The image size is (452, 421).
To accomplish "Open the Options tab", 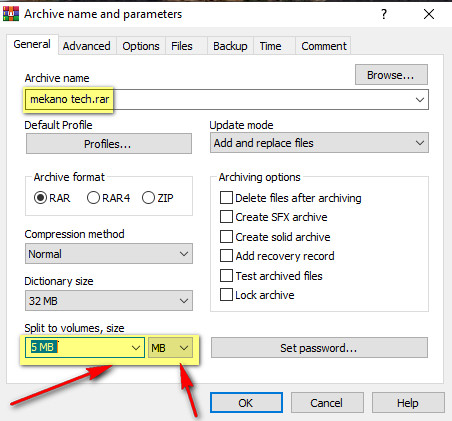I will pyautogui.click(x=141, y=46).
